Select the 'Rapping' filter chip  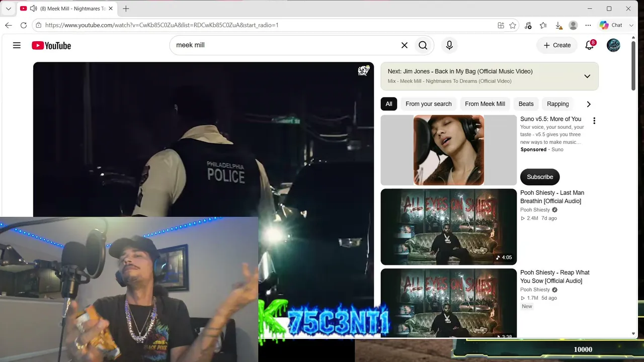558,104
